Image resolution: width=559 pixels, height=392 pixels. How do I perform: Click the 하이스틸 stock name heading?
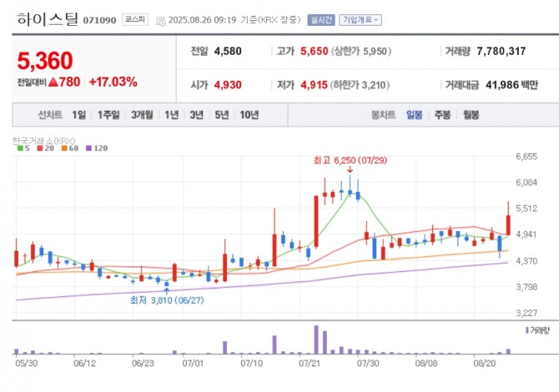point(47,19)
